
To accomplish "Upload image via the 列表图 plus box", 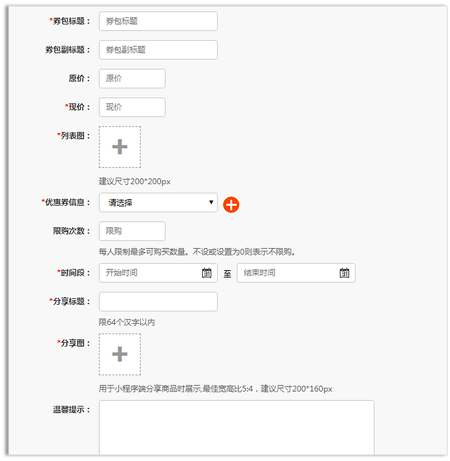I will [x=120, y=147].
